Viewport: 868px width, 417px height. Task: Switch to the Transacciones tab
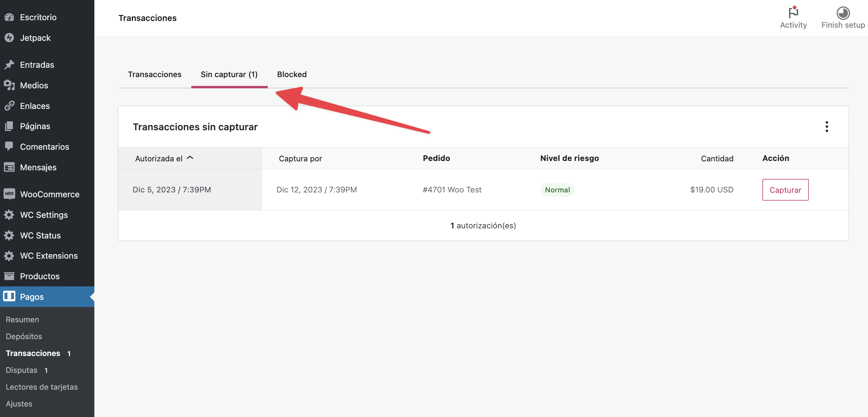[x=155, y=74]
